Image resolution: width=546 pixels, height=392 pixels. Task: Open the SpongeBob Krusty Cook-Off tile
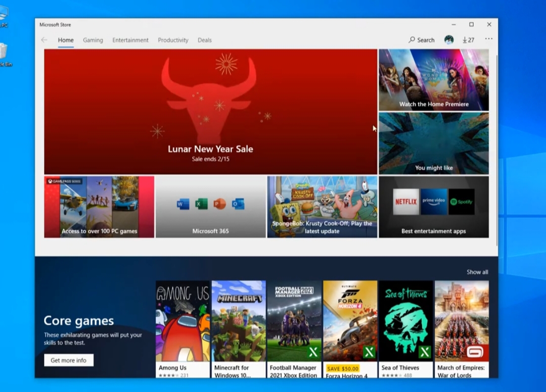[x=322, y=207]
